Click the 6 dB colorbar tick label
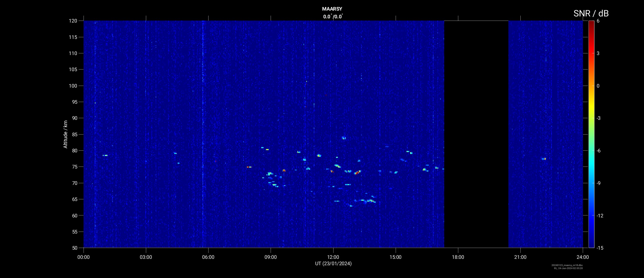 click(x=598, y=21)
